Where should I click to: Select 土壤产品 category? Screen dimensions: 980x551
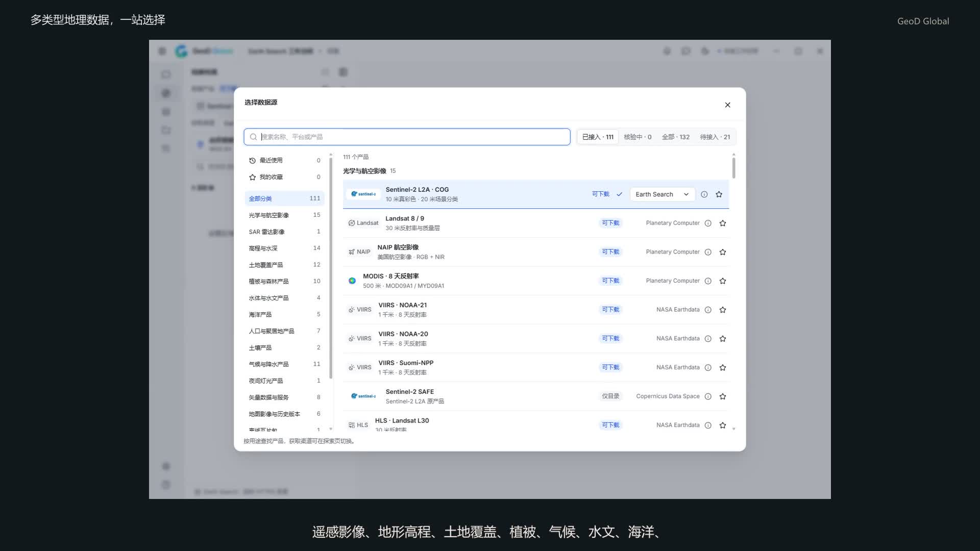[x=285, y=347]
